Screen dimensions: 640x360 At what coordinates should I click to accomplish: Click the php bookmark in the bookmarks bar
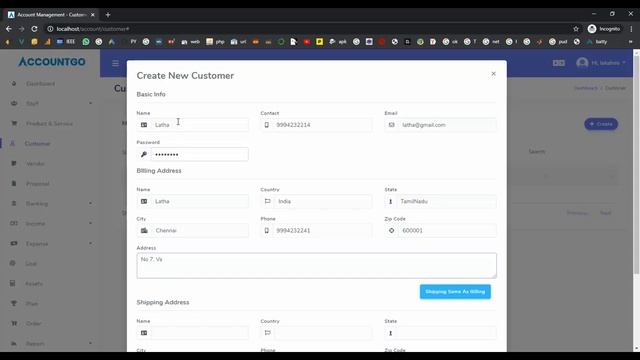point(216,42)
